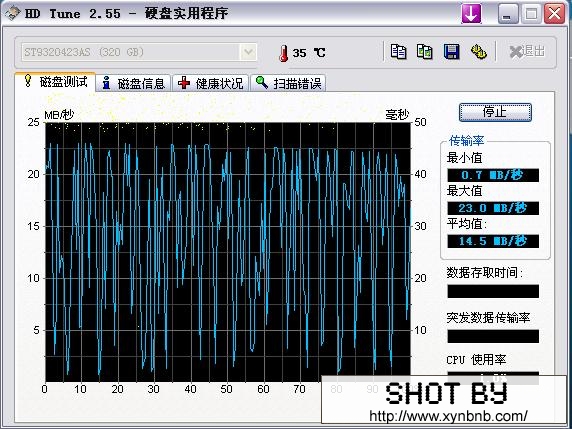This screenshot has height=429, width=572.
Task: Click the floppy disk save icon
Action: [451, 52]
